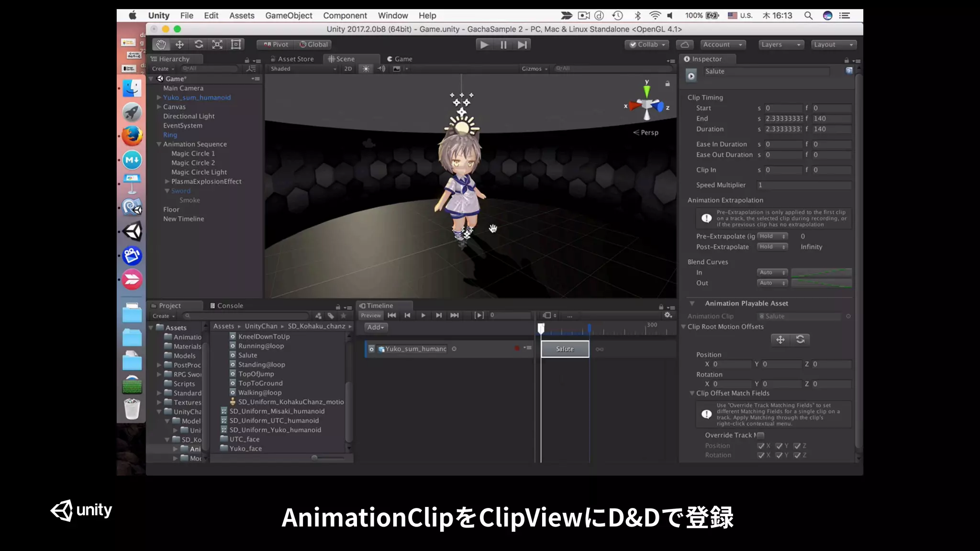The image size is (980, 551).
Task: Open Unity app in the Dock
Action: (132, 231)
